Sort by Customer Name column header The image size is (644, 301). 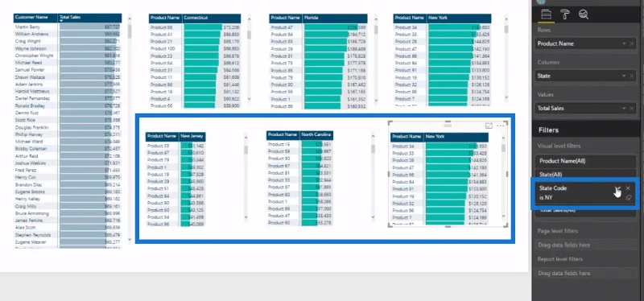(35, 18)
